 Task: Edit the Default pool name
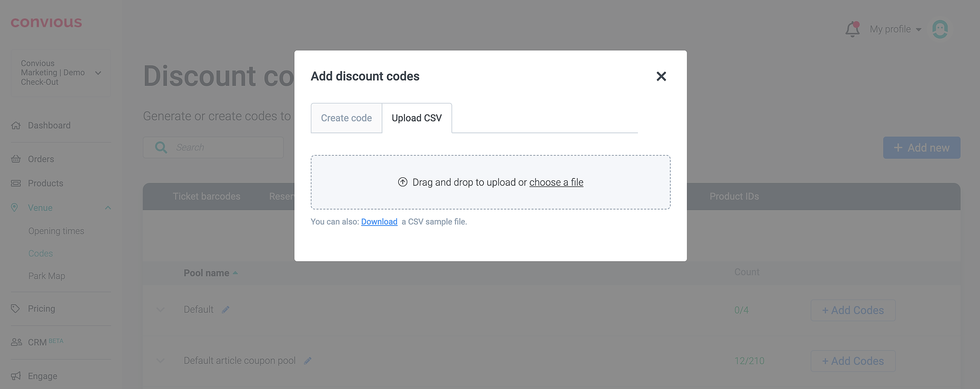(x=225, y=309)
